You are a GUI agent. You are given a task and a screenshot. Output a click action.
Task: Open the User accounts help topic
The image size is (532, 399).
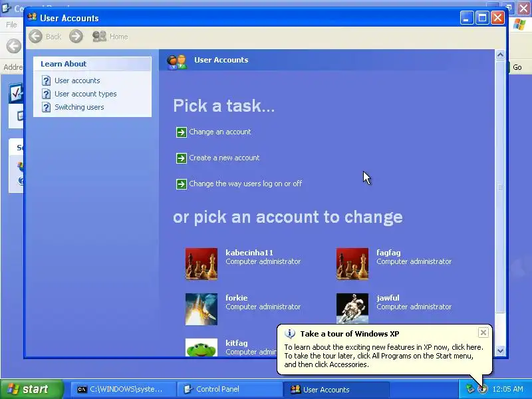[x=77, y=80]
